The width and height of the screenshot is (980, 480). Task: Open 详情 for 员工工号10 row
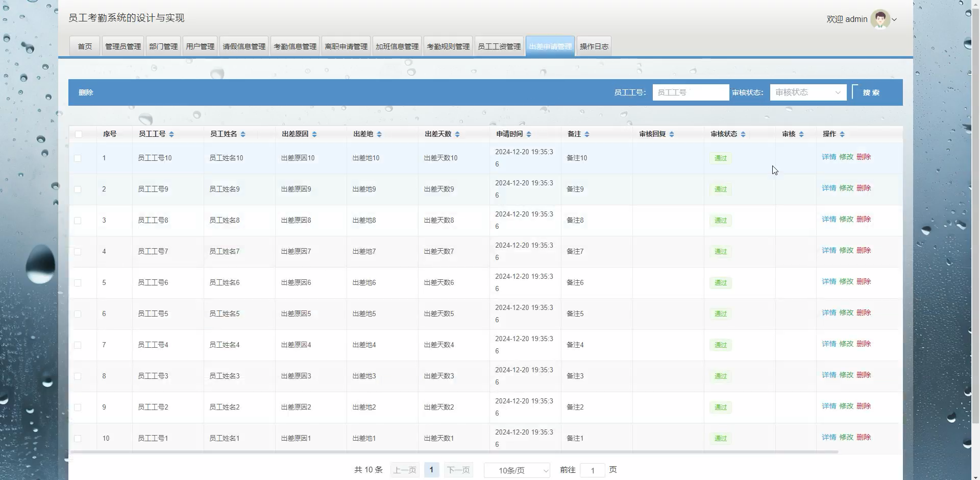[x=829, y=157]
